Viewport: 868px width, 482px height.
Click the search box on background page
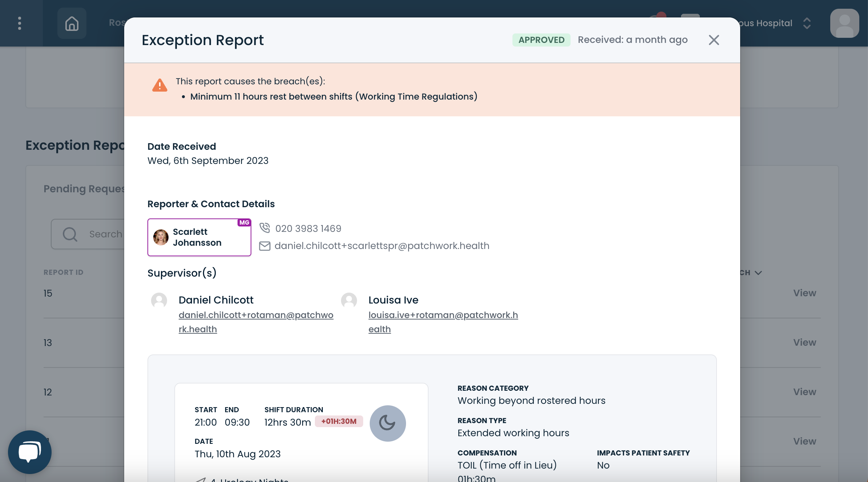click(x=88, y=234)
